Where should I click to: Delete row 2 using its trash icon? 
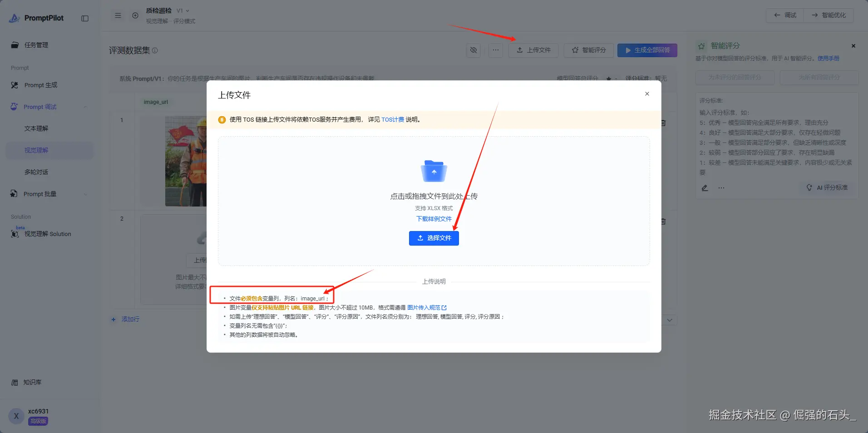click(x=664, y=221)
